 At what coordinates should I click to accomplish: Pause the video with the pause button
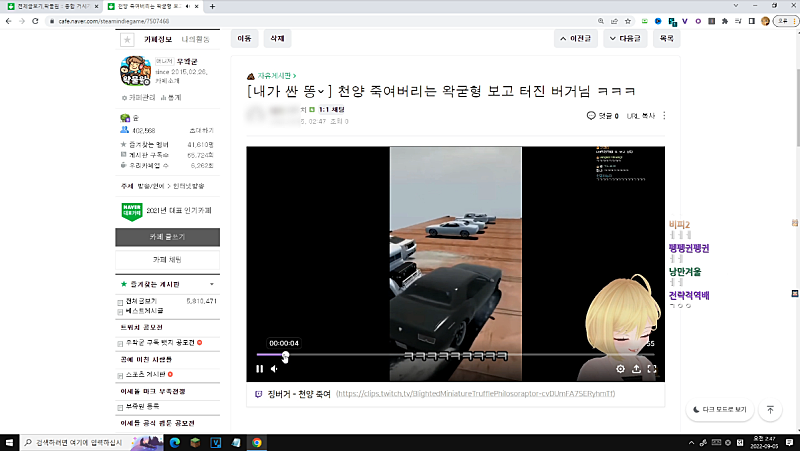coord(260,368)
